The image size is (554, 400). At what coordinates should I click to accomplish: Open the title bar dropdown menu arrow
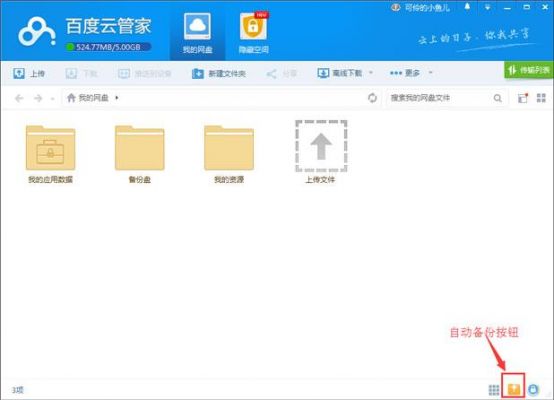pyautogui.click(x=488, y=7)
